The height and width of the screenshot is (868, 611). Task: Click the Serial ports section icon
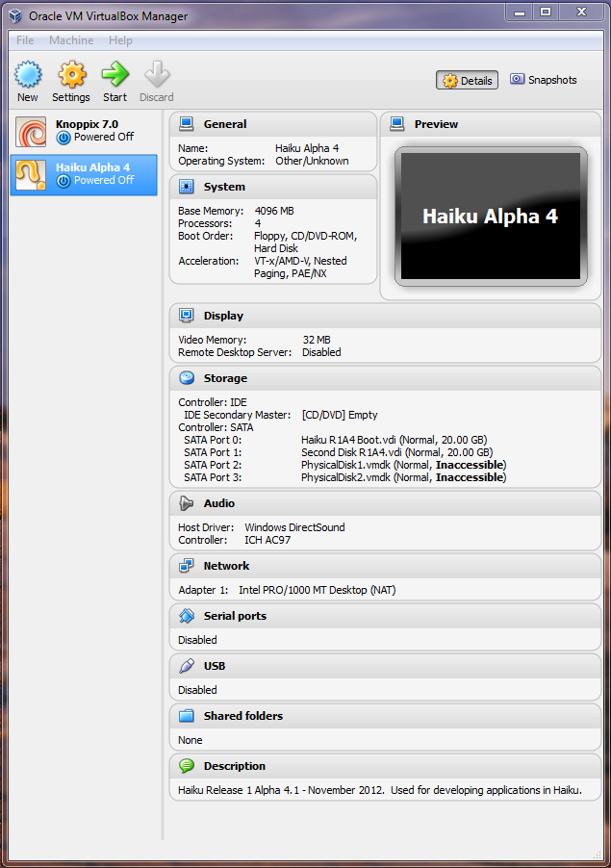187,616
